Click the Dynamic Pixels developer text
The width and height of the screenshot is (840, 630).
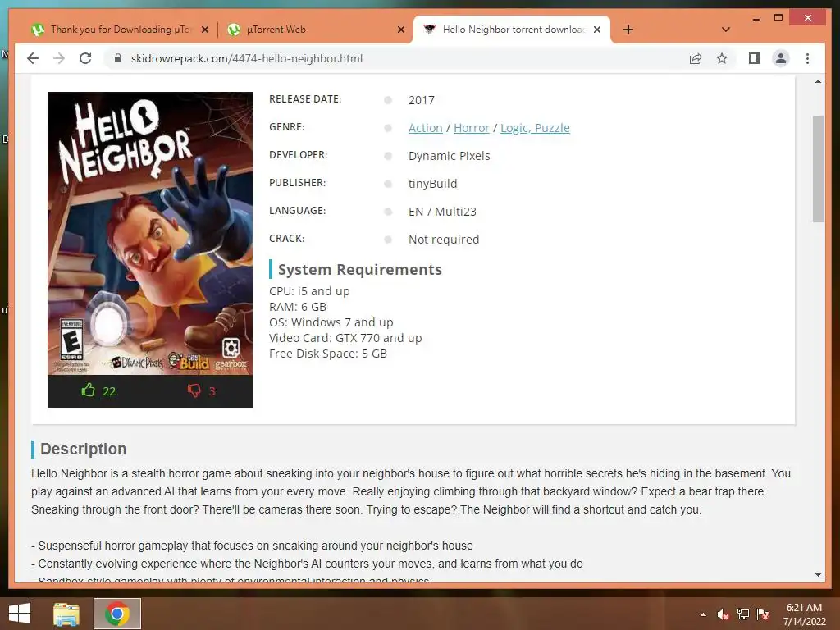pyautogui.click(x=449, y=156)
